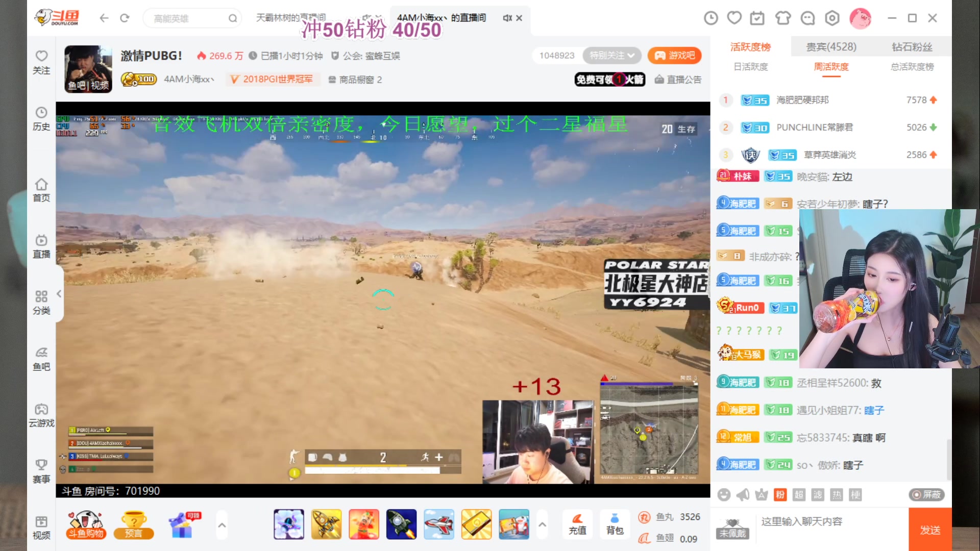This screenshot has height=551, width=980.
Task: Select the 日活跃度 sub-tab
Action: tap(750, 67)
